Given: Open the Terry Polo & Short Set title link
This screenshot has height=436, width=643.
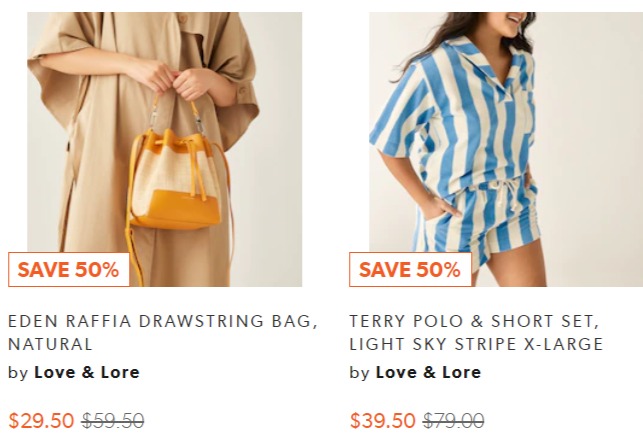Looking at the screenshot, I should (476, 332).
